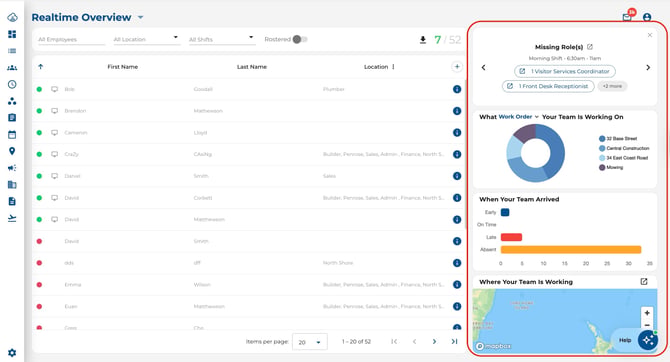
Task: Click the blue Early bar in arrivals chart
Action: pyautogui.click(x=505, y=212)
